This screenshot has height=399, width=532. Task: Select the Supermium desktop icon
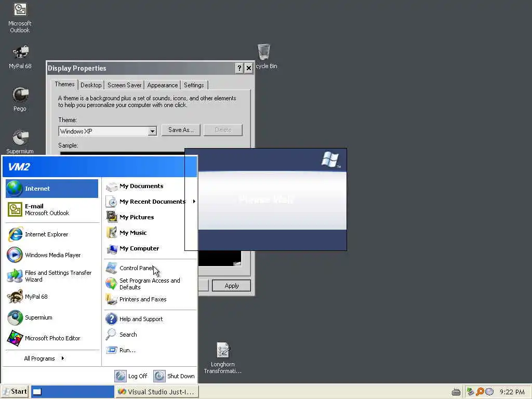20,142
